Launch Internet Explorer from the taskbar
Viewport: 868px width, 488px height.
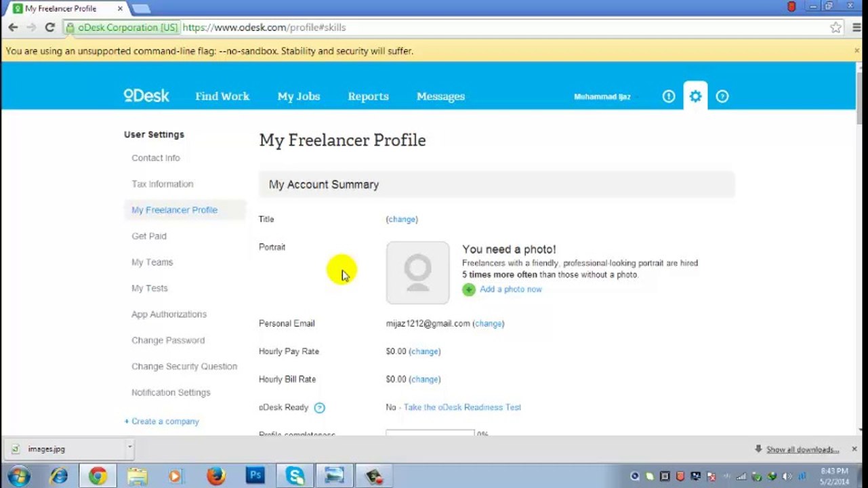click(x=59, y=476)
